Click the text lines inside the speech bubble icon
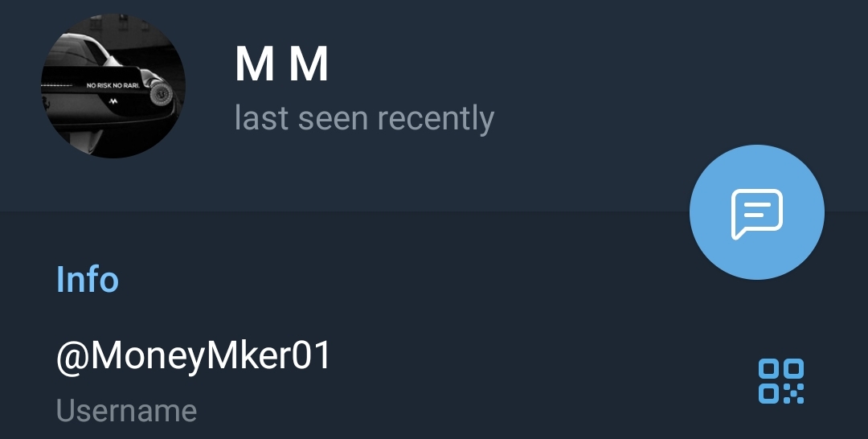The width and height of the screenshot is (868, 439). [757, 210]
